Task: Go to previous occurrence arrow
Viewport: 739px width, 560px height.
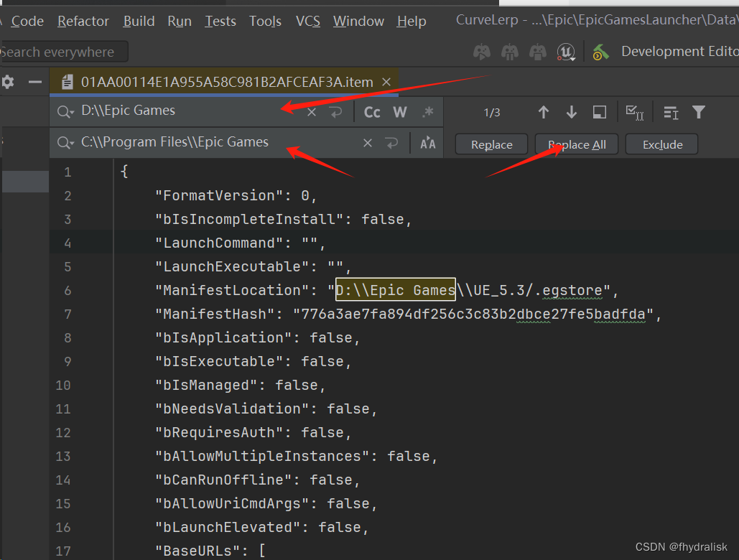Action: (x=544, y=112)
